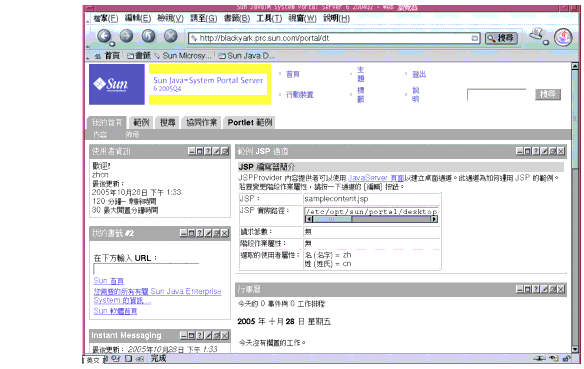The height and width of the screenshot is (369, 584).
Task: Click the browser Forward arrow button
Action: (126, 36)
